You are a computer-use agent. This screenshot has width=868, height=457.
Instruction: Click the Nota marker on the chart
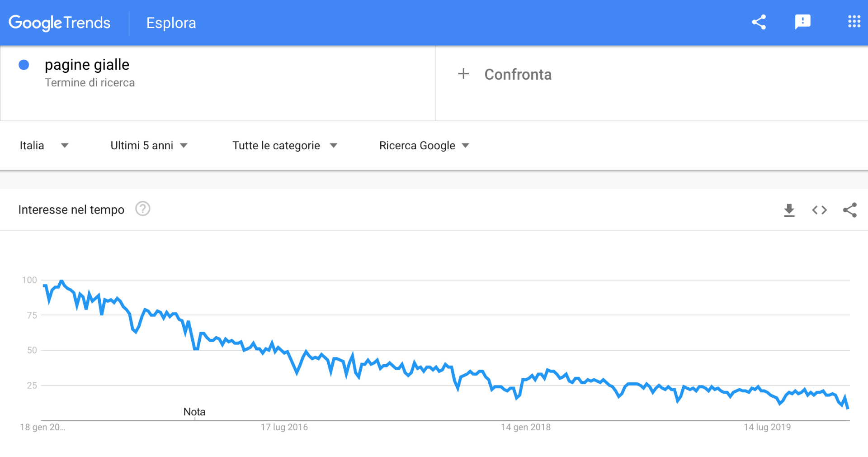194,412
